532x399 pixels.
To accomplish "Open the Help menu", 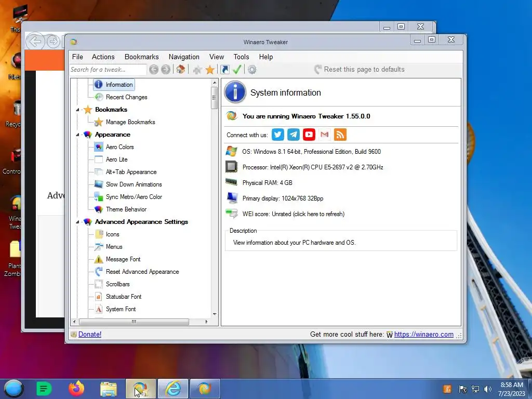I will tap(266, 57).
